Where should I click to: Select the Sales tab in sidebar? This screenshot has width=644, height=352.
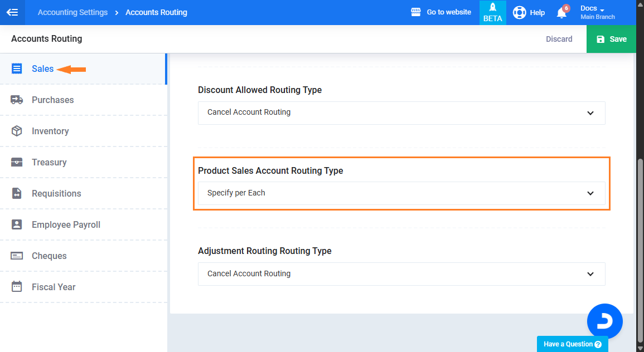42,69
